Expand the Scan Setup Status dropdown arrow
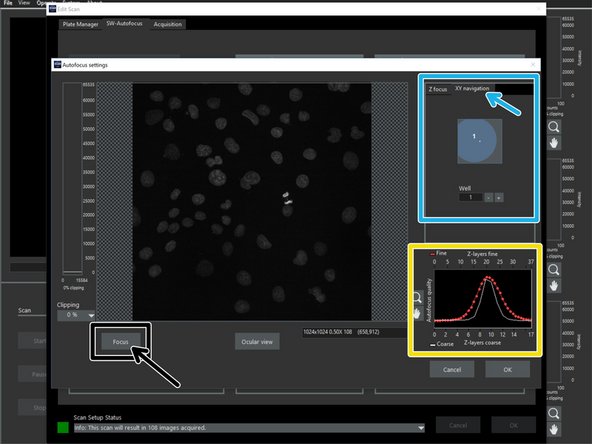This screenshot has height=444, width=592. pos(421,428)
